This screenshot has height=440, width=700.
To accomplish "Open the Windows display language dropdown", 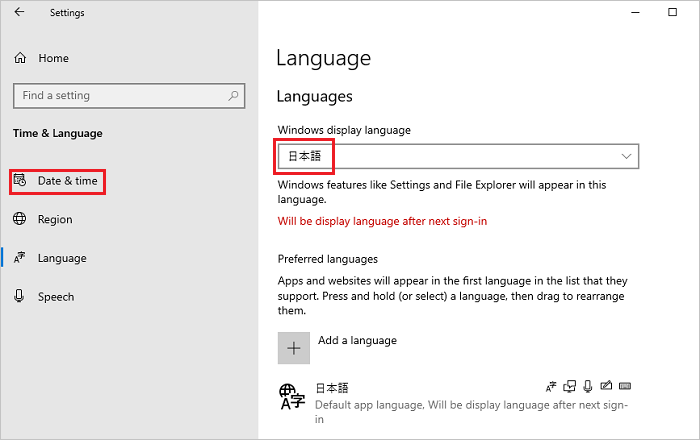I will 458,156.
